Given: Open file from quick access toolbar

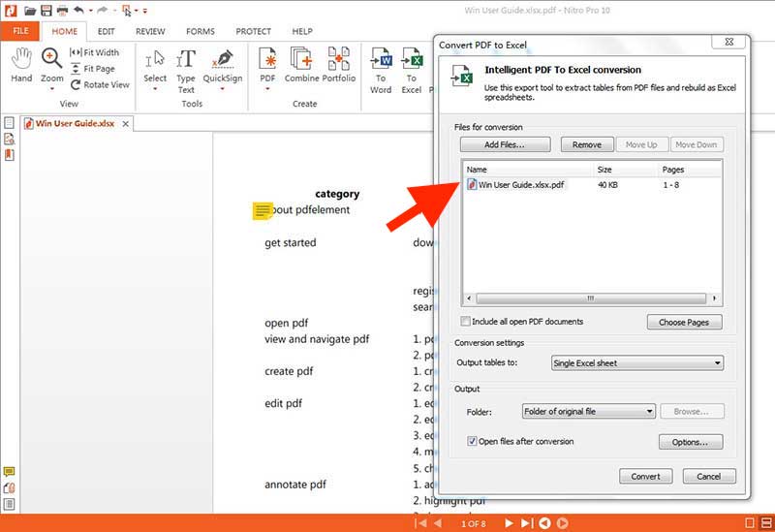Looking at the screenshot, I should [x=30, y=11].
